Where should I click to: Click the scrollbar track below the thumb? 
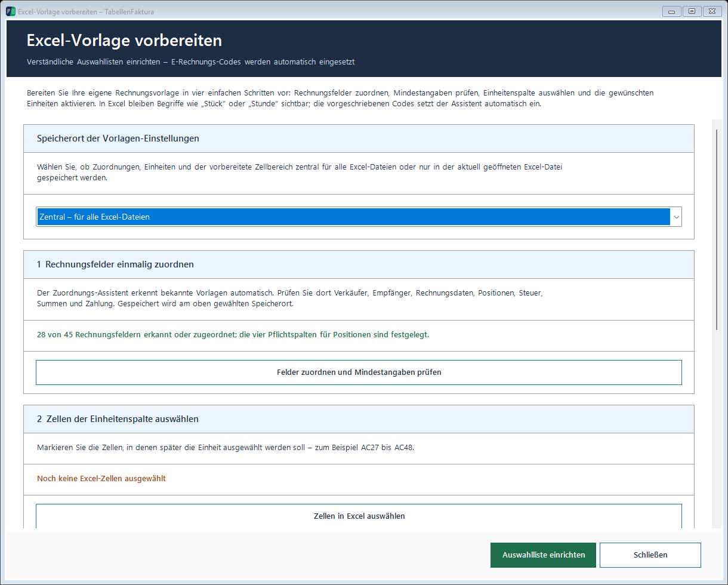(717, 430)
